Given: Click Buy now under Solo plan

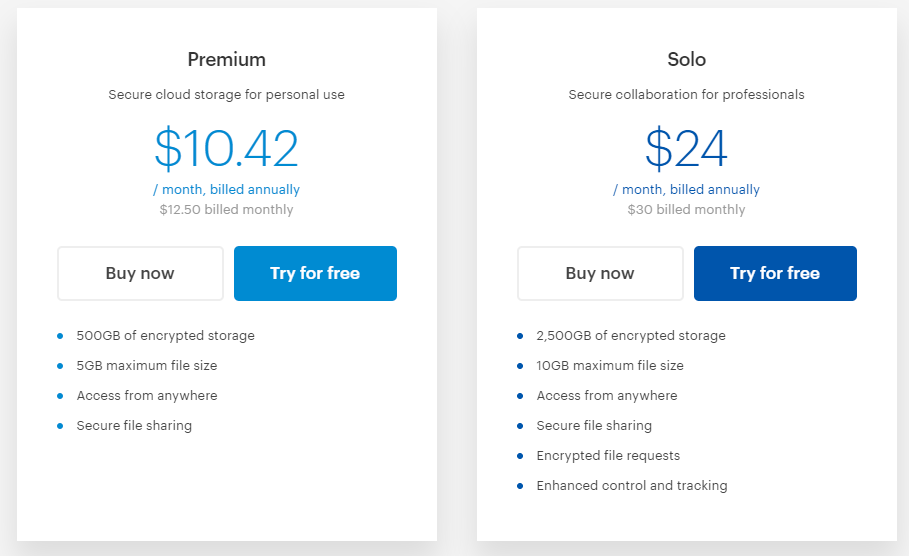Looking at the screenshot, I should point(600,273).
